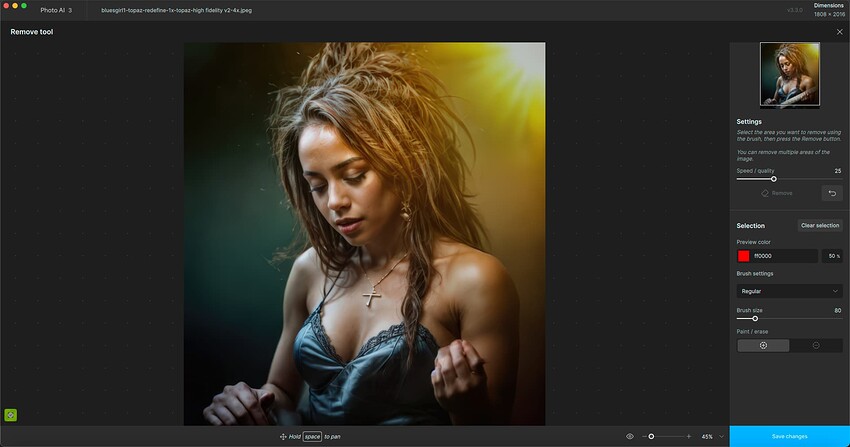This screenshot has width=850, height=447.
Task: Click the plus zoom-in icon
Action: tap(689, 436)
